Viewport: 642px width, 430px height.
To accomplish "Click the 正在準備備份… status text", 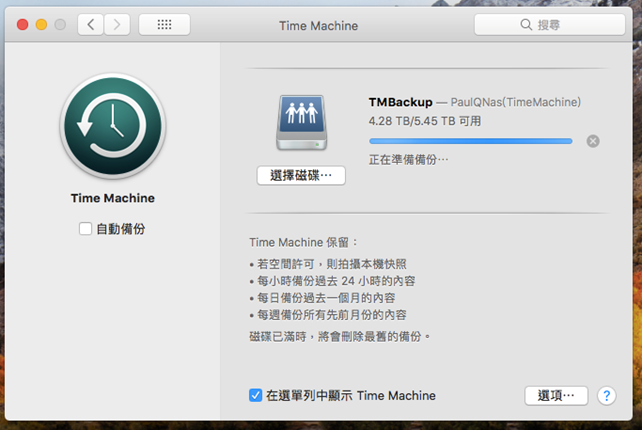I will coord(409,160).
